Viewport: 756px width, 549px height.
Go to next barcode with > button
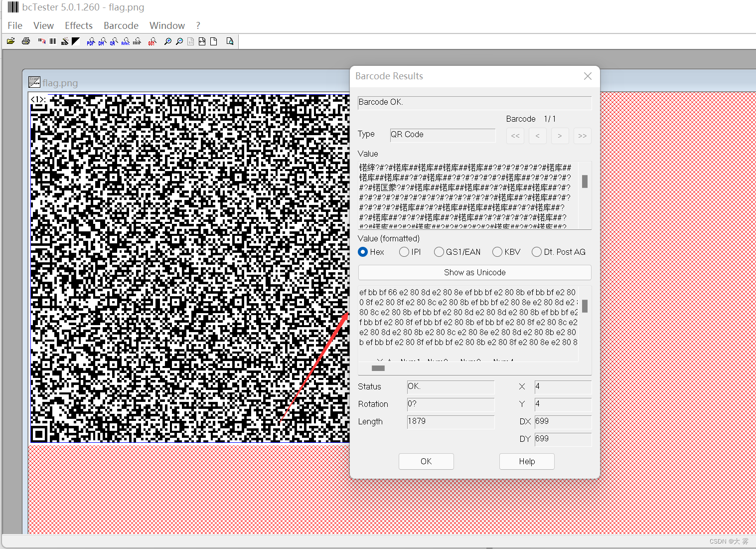point(560,136)
